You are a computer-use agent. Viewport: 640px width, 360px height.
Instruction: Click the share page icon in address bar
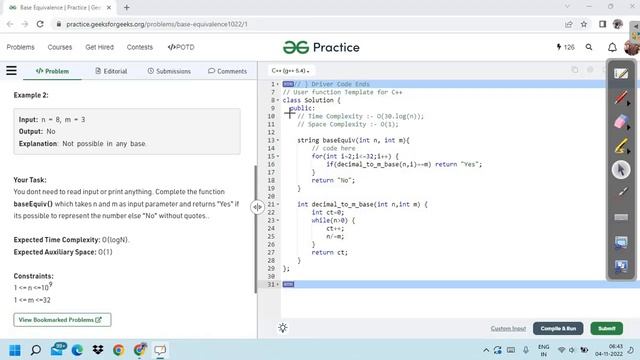pos(569,24)
